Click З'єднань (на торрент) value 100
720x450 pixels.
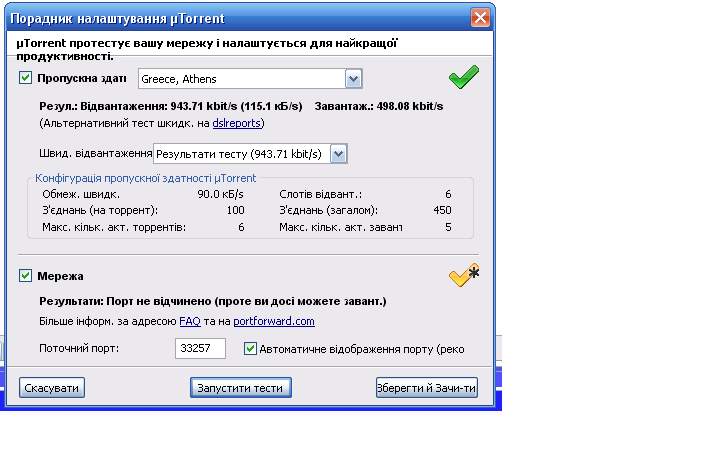point(236,210)
